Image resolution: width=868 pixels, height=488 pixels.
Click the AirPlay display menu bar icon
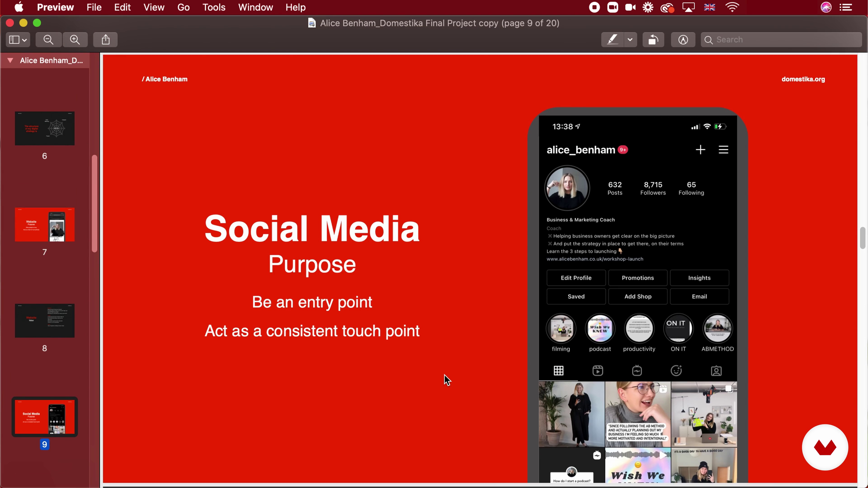688,7
